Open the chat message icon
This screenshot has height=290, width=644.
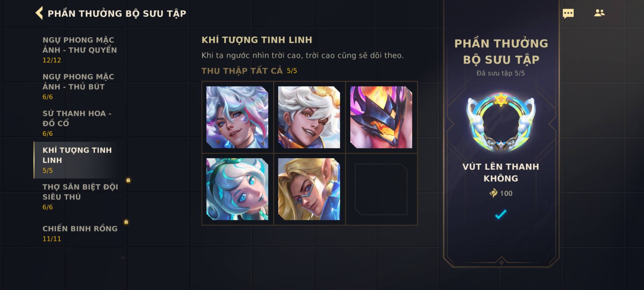click(x=568, y=13)
